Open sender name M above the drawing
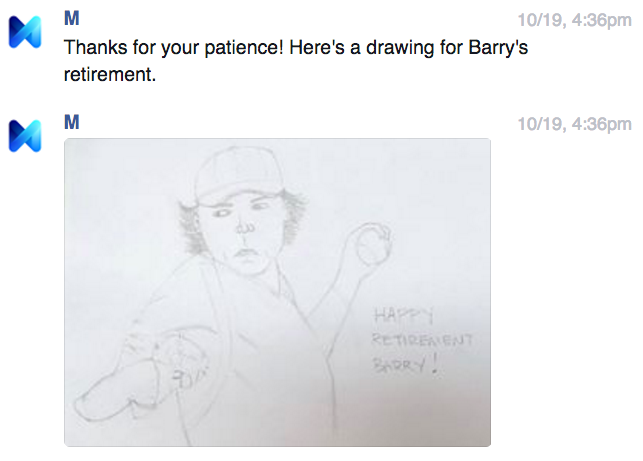The height and width of the screenshot is (461, 643). (71, 124)
